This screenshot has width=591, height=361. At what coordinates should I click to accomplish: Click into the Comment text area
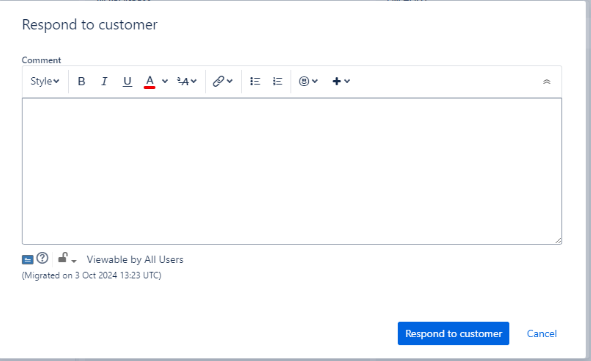point(292,171)
